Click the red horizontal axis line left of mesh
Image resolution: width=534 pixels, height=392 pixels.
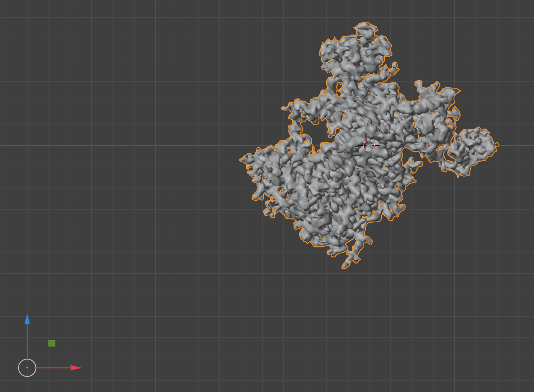point(116,146)
